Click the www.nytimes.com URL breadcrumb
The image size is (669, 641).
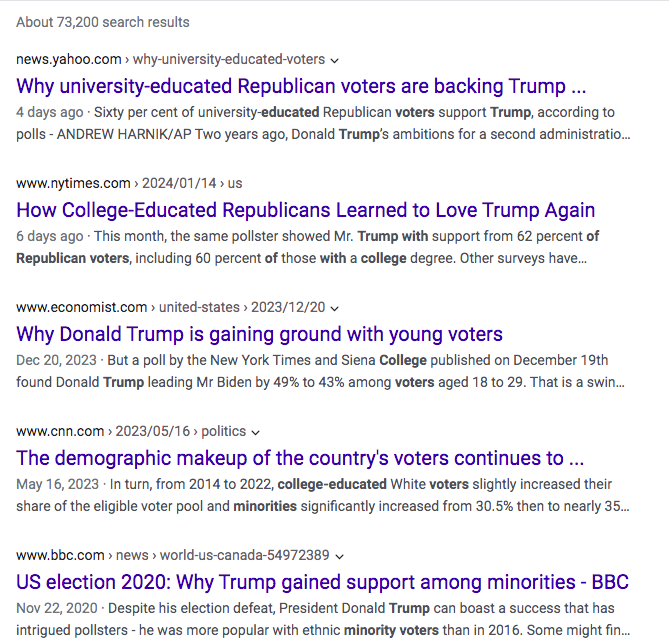click(129, 184)
